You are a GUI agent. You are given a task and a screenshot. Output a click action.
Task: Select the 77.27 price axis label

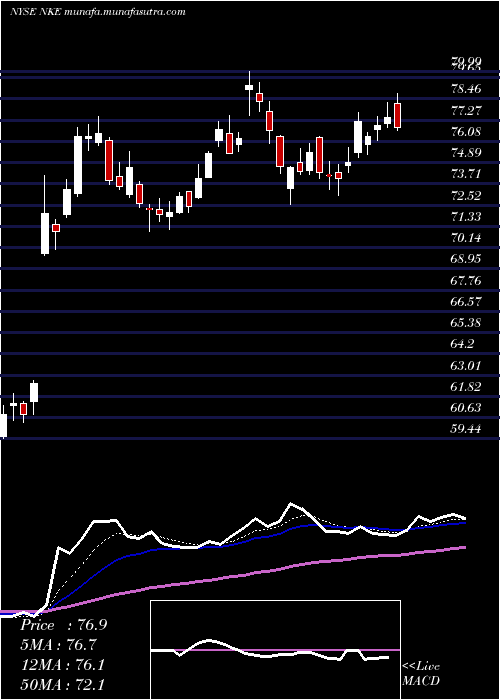click(467, 110)
